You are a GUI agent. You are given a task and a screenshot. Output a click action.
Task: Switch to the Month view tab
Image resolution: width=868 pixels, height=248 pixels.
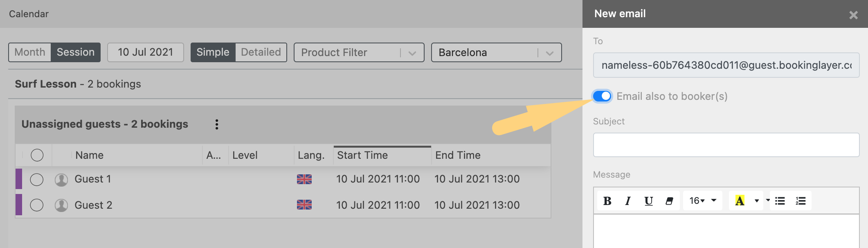click(30, 52)
